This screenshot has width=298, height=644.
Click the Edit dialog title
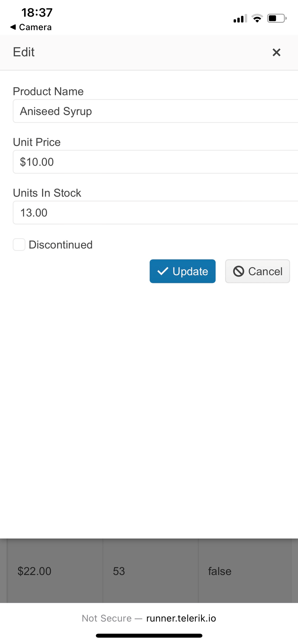(x=24, y=52)
